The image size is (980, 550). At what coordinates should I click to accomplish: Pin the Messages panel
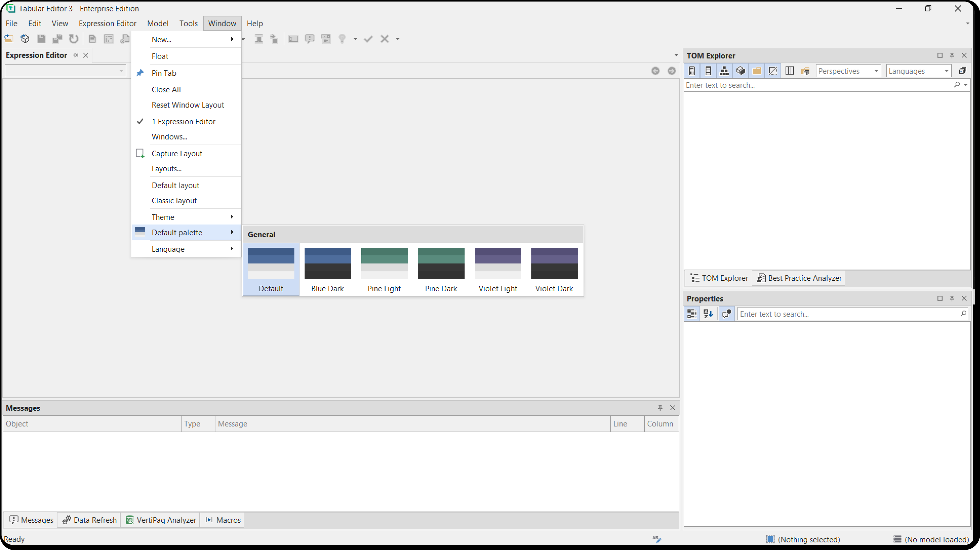coord(660,408)
